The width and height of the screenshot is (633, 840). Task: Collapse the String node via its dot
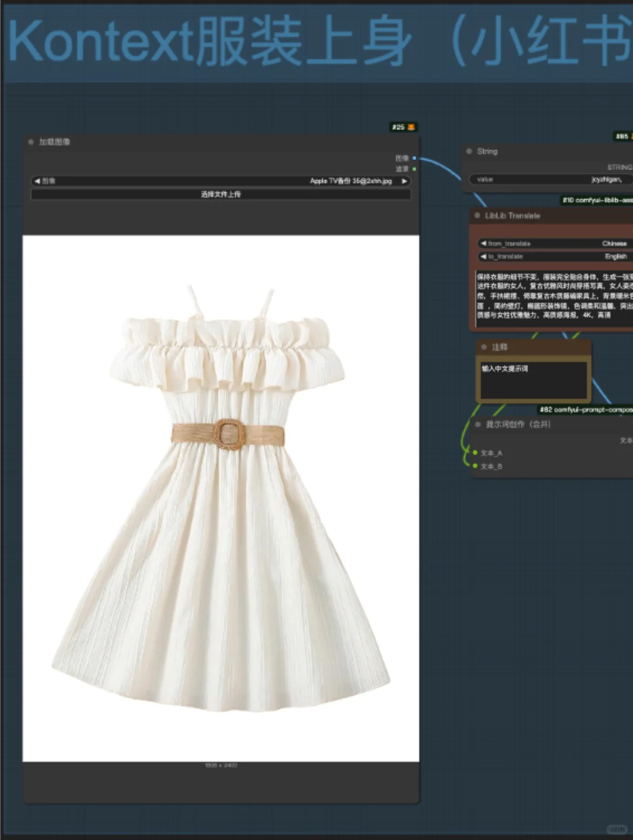tap(469, 151)
